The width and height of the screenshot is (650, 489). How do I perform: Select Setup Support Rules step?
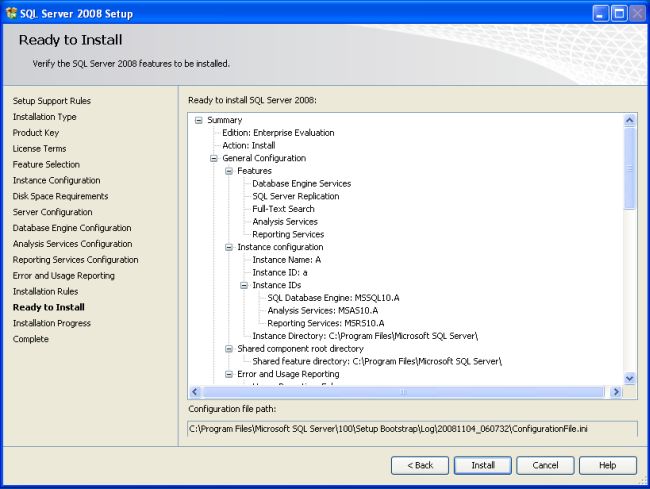(51, 101)
